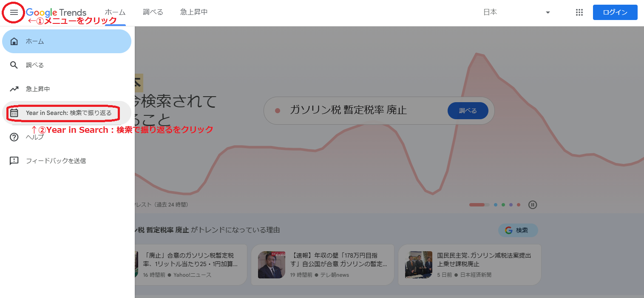Click the calendar icon for Year in Search
The image size is (644, 298).
click(x=14, y=112)
